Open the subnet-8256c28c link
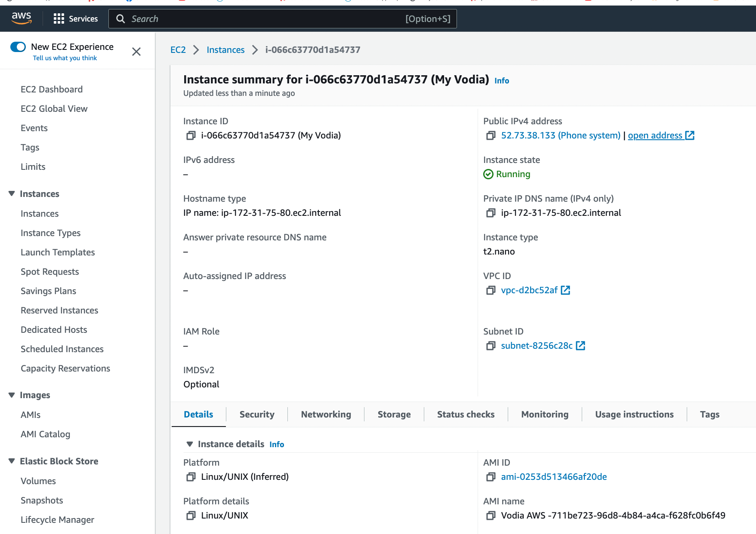 tap(537, 346)
